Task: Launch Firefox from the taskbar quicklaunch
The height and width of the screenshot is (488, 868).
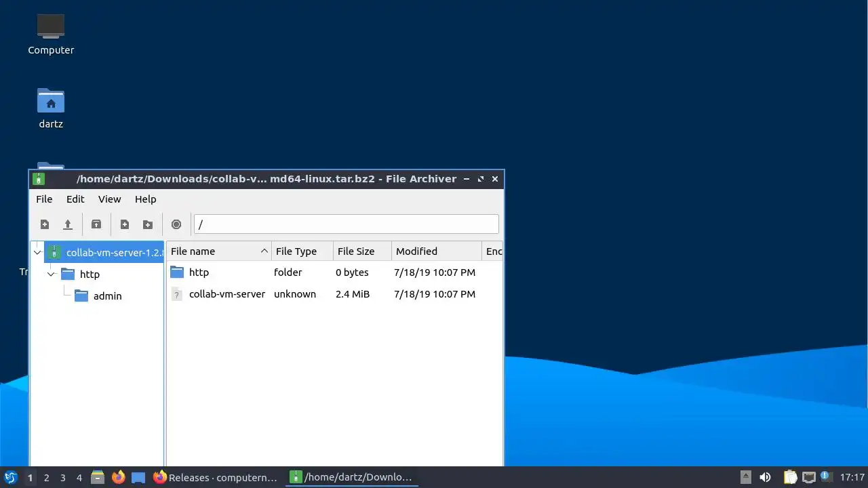Action: [119, 477]
